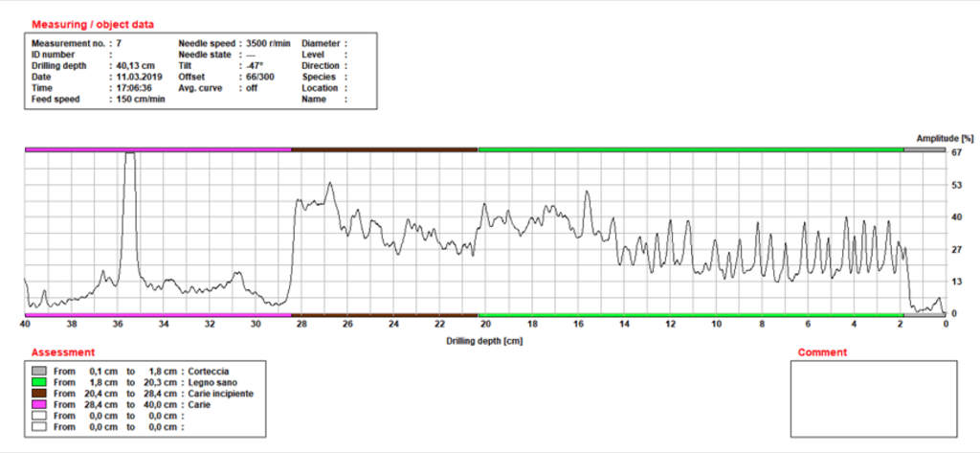This screenshot has width=980, height=453.
Task: Click the depth axis label 12
Action: 670,324
